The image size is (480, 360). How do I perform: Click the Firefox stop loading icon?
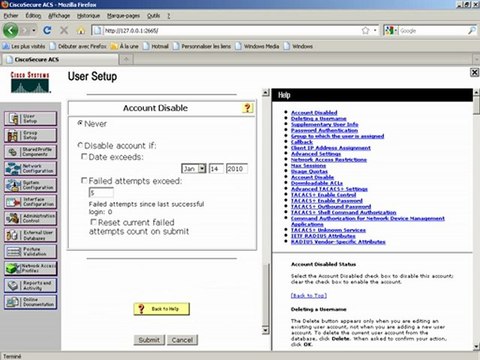[64, 31]
